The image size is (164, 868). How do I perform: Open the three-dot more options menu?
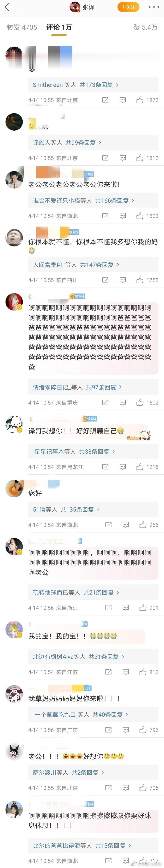(x=154, y=7)
